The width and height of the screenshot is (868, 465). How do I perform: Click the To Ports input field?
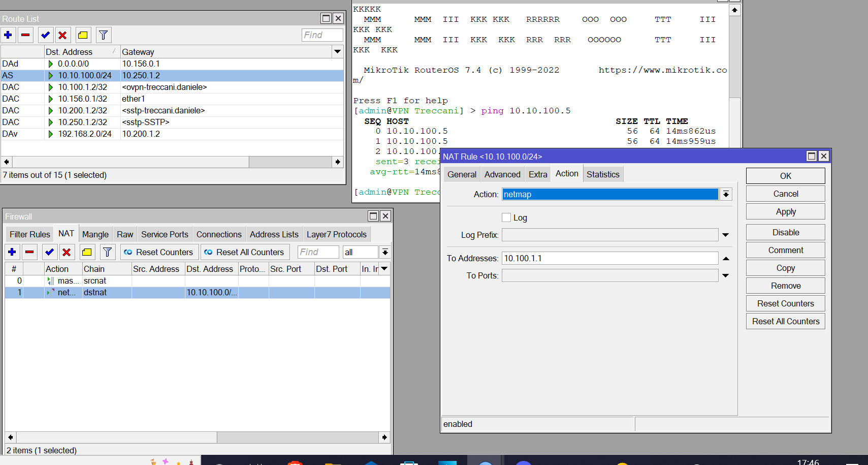click(x=610, y=275)
